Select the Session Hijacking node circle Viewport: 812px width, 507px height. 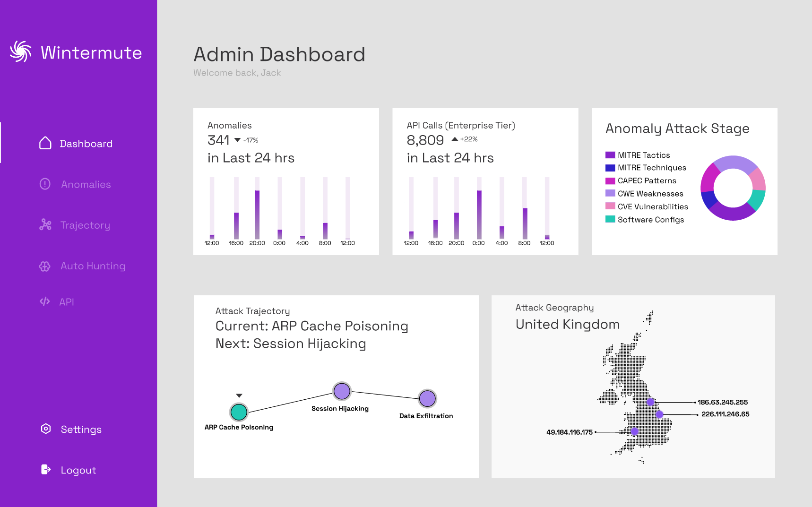point(342,391)
